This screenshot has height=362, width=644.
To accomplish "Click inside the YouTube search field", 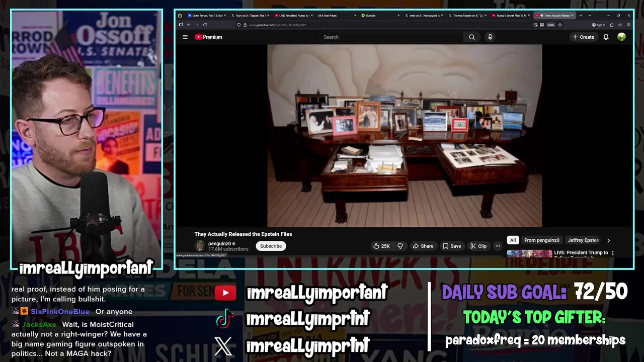I will 391,37.
